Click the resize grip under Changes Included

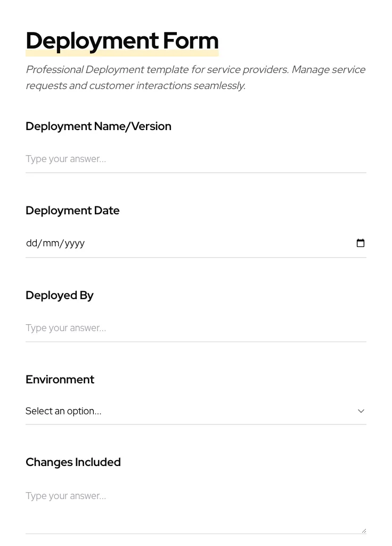tap(364, 529)
